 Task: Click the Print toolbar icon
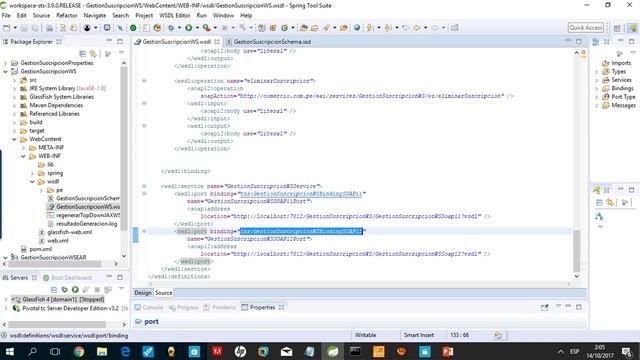click(49, 28)
